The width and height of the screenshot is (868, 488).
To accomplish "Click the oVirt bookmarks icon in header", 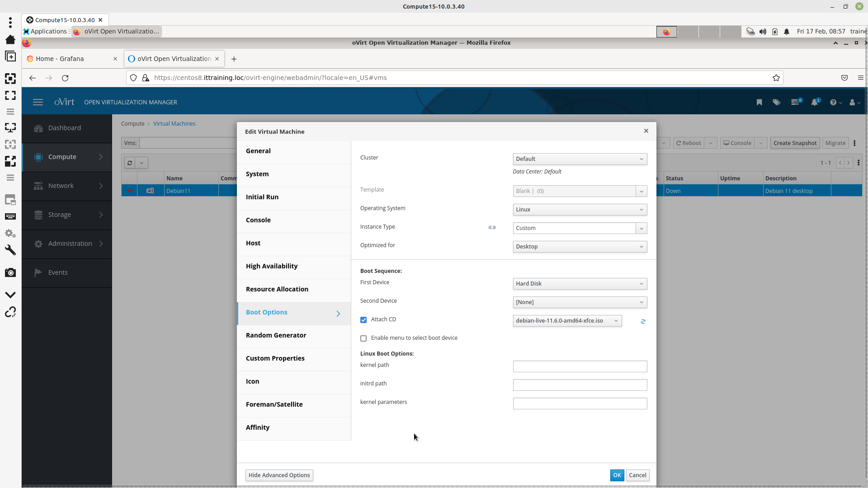I will (759, 103).
